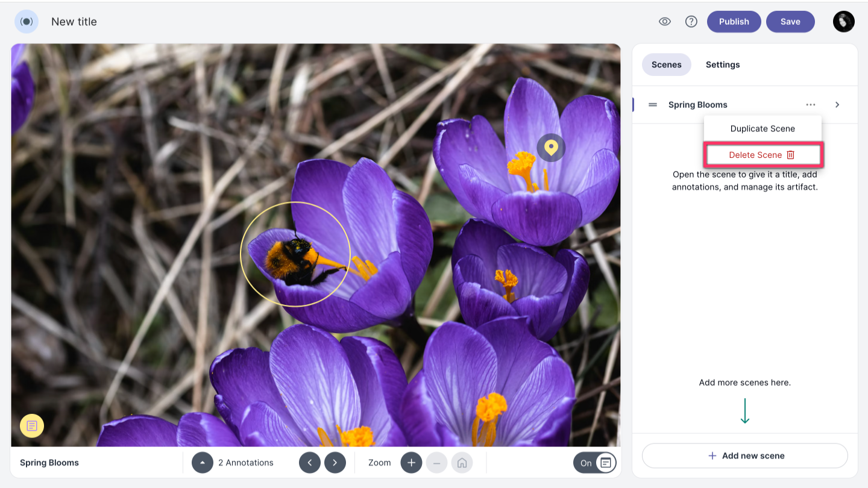Click the yellow location pin annotation marker
Screen dimensions: 868x488
551,147
